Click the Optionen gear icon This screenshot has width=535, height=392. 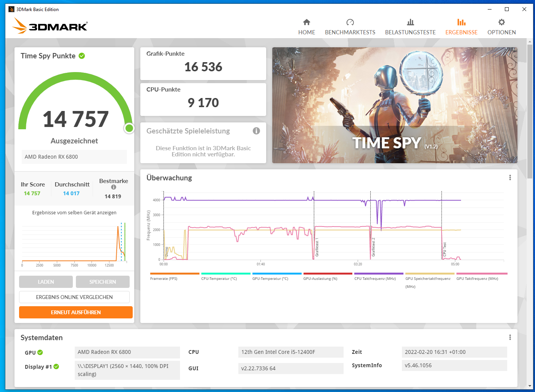[501, 22]
